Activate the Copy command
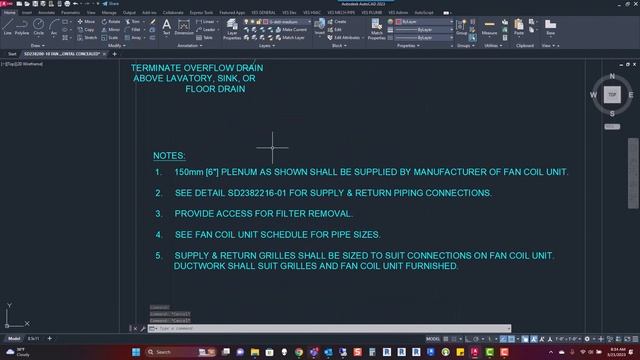This screenshot has height=360, width=640. pyautogui.click(x=86, y=29)
